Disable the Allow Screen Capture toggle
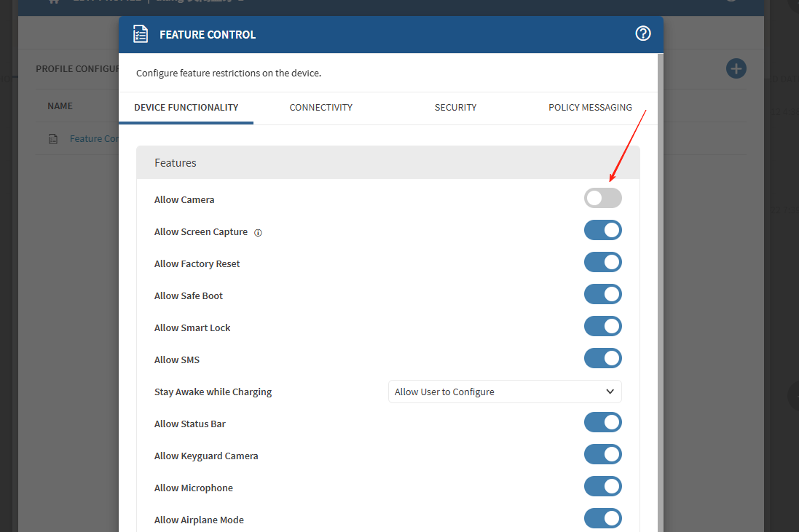Viewport: 799px width, 532px height. coord(602,231)
